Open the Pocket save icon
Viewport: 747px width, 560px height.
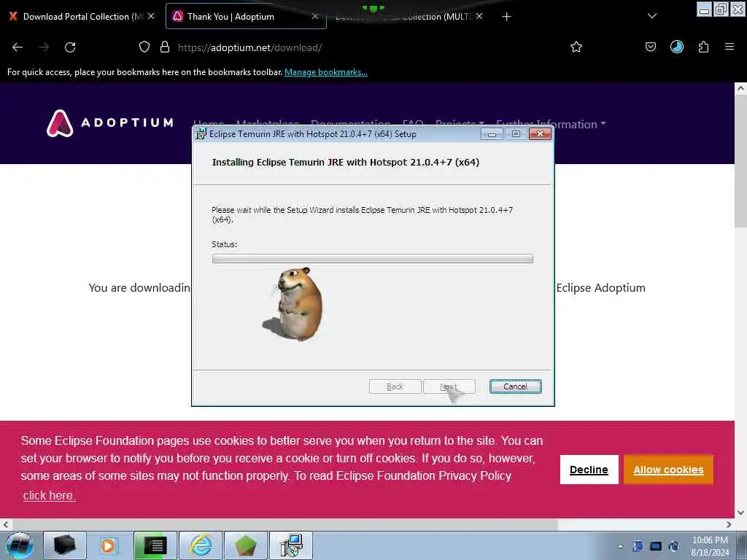point(651,47)
